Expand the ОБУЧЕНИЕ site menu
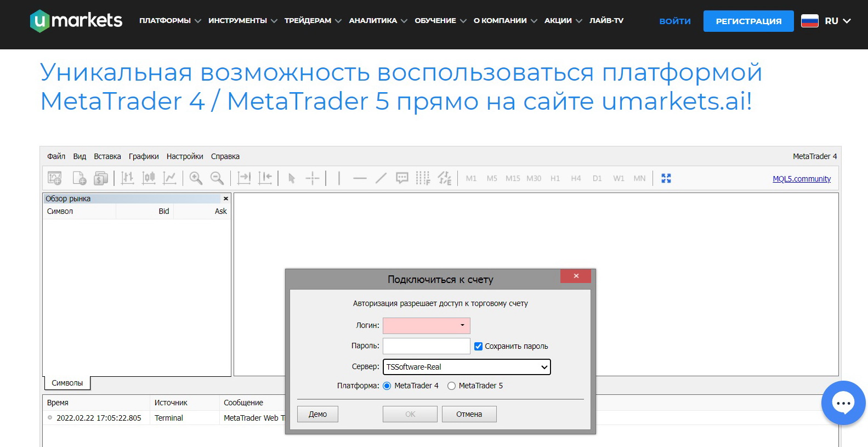The width and height of the screenshot is (868, 447). tap(441, 21)
